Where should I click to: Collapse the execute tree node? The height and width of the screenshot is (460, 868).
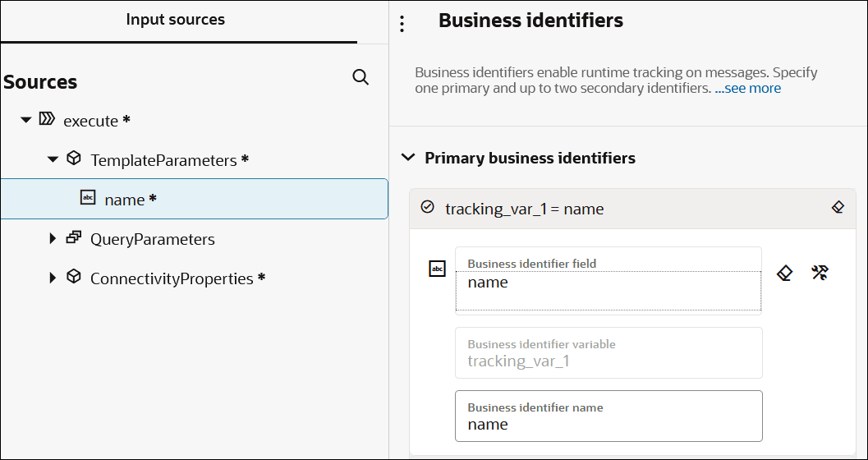26,121
